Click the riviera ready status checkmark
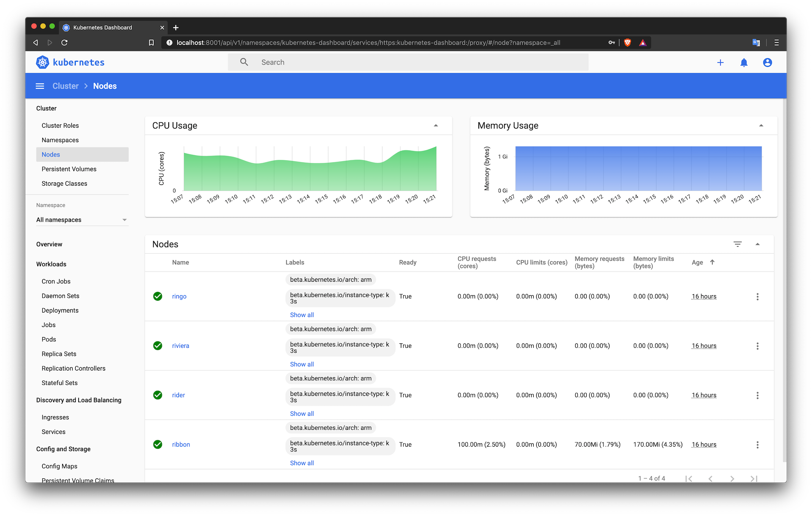 click(x=158, y=346)
